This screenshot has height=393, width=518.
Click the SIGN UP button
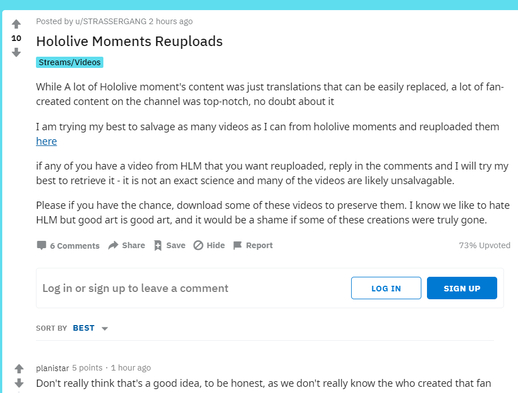(x=462, y=288)
